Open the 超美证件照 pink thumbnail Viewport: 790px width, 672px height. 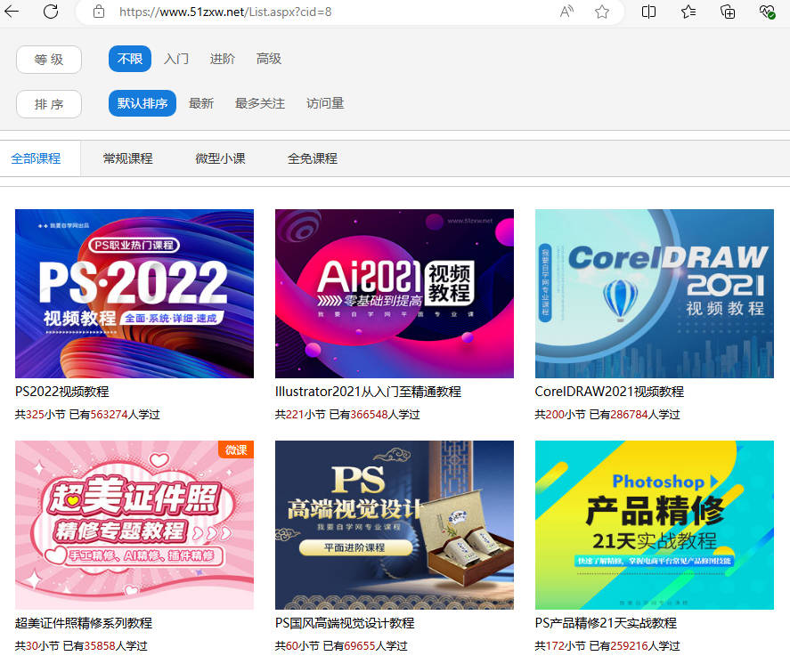point(134,525)
